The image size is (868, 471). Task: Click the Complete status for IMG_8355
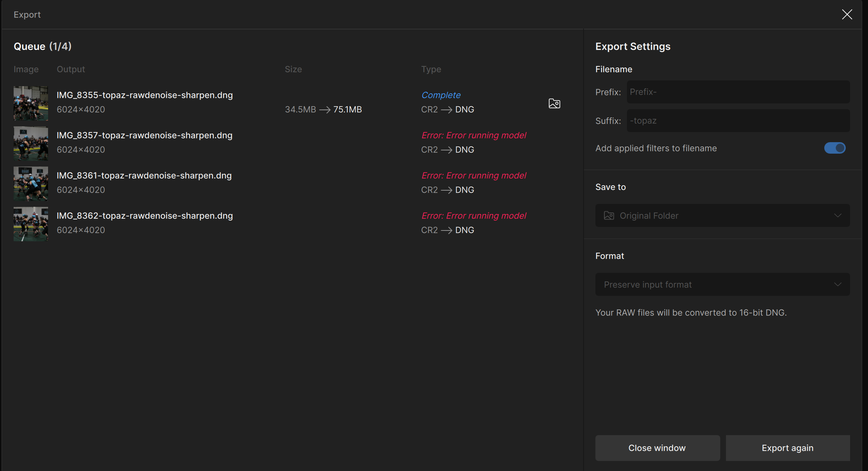pos(441,95)
